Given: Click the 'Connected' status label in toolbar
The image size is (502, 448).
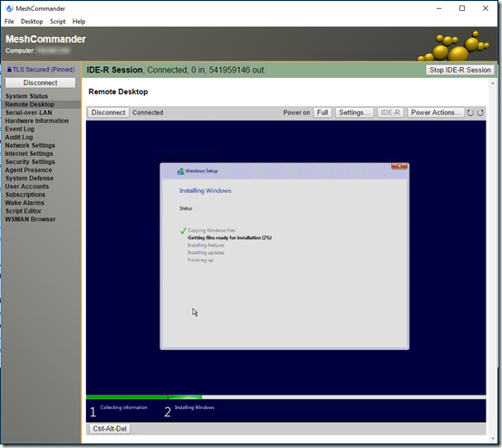Looking at the screenshot, I should (148, 112).
